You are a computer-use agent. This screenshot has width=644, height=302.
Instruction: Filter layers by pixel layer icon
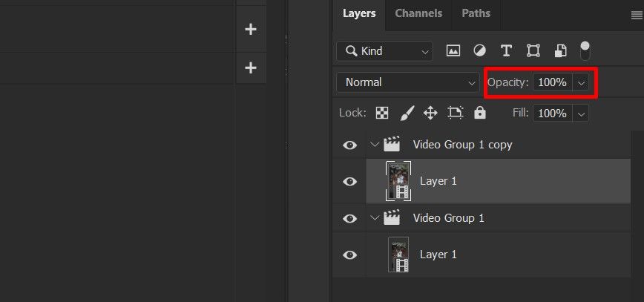pos(453,51)
